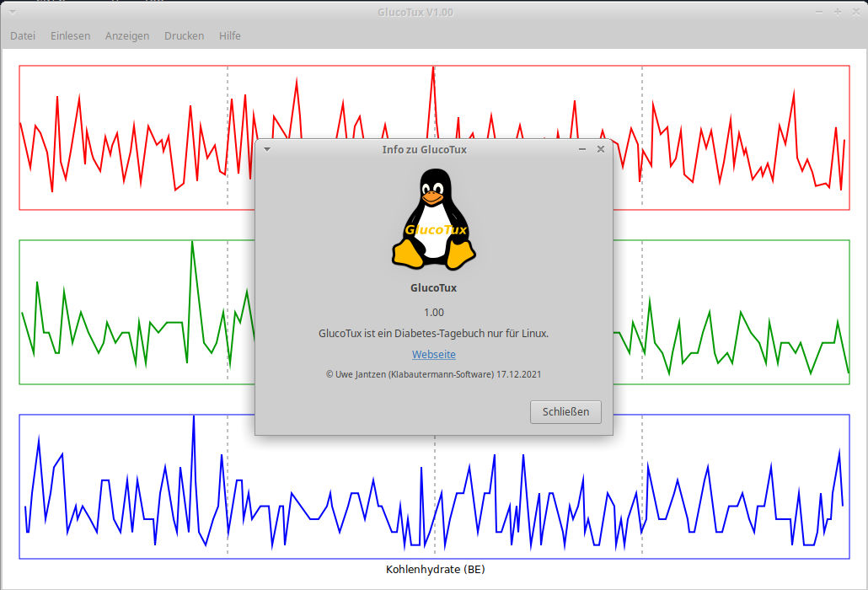868x590 pixels.
Task: Minimize the Info zu GlucoTux dialog
Action: [x=582, y=149]
